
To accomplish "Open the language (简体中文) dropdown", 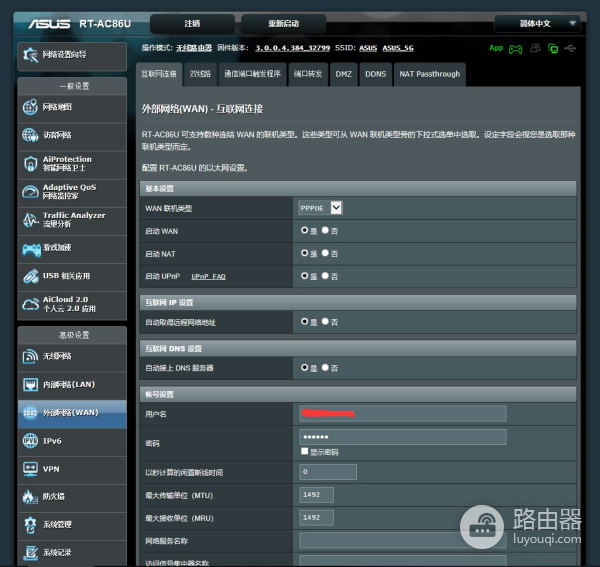I will tap(537, 24).
